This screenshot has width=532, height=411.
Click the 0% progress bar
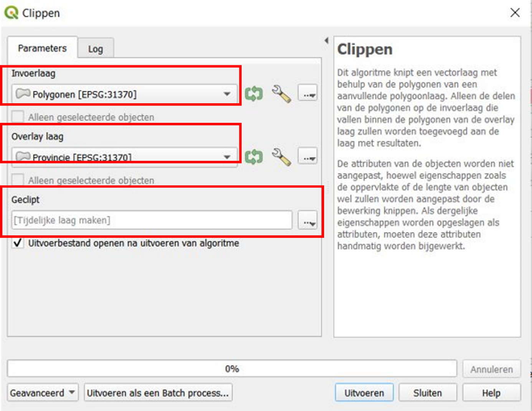pyautogui.click(x=232, y=369)
